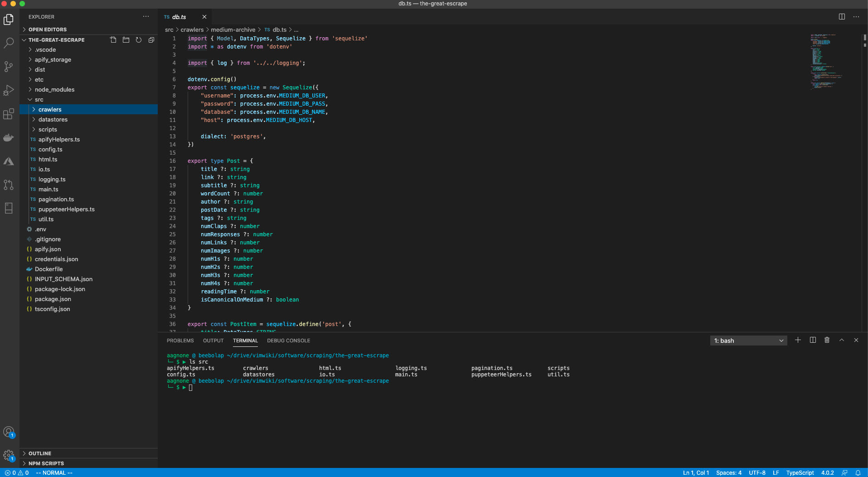Open the Azure view in activity bar
The height and width of the screenshot is (477, 868).
[x=9, y=161]
